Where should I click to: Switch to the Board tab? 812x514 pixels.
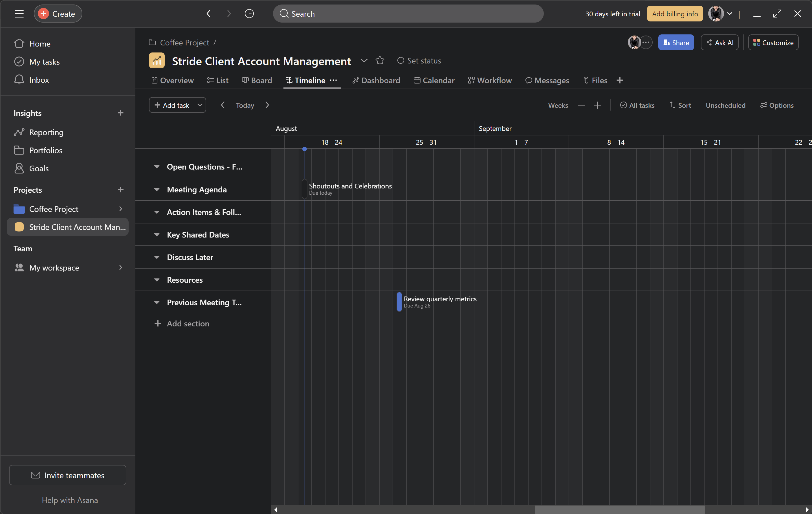point(257,80)
